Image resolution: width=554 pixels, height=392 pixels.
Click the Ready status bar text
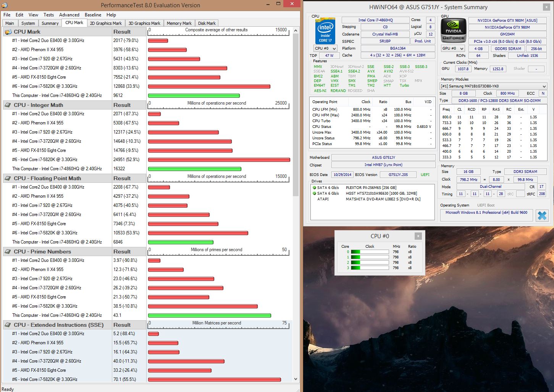click(8, 389)
